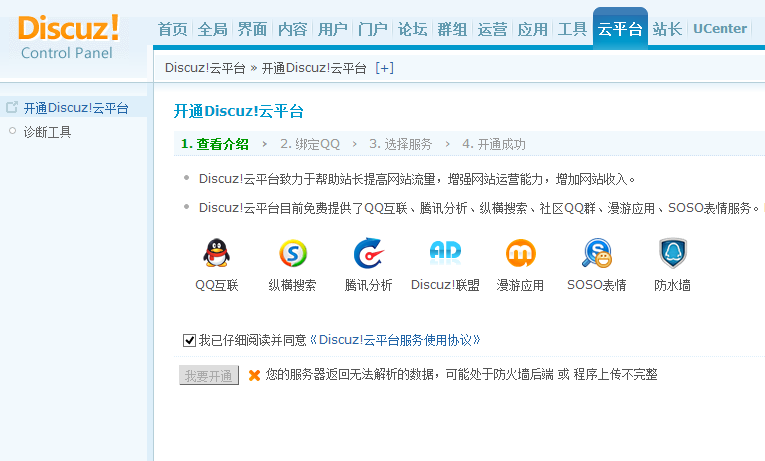Click the QQ互联 label text
The width and height of the screenshot is (765, 461).
[x=217, y=285]
